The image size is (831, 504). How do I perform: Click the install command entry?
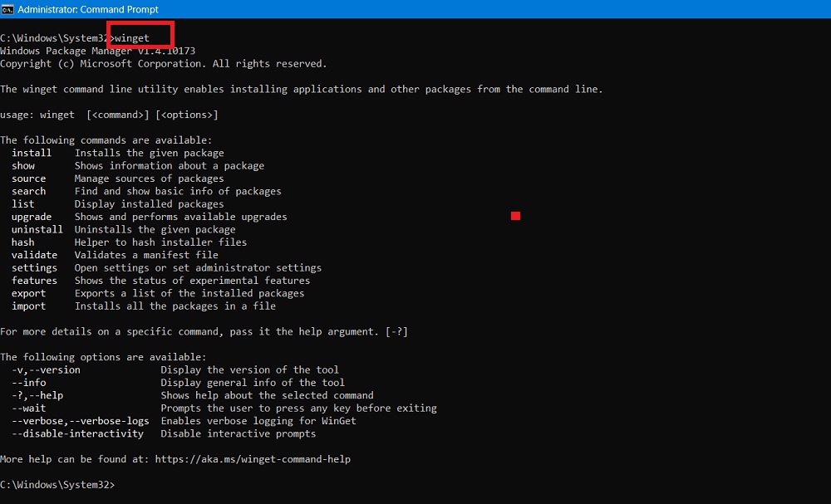[x=32, y=153]
